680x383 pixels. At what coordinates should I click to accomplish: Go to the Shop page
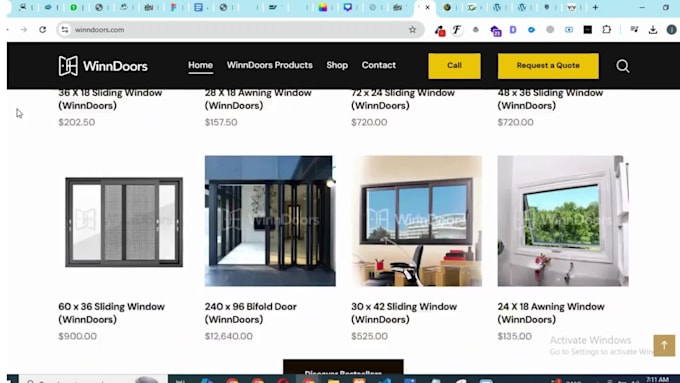pos(337,65)
